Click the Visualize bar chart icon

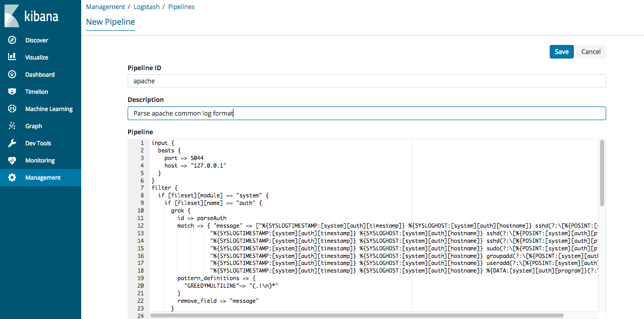point(13,58)
